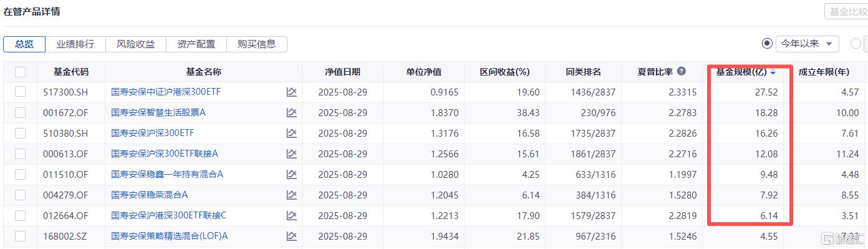Click the 夏普比率 column header text
The width and height of the screenshot is (868, 249).
(655, 72)
